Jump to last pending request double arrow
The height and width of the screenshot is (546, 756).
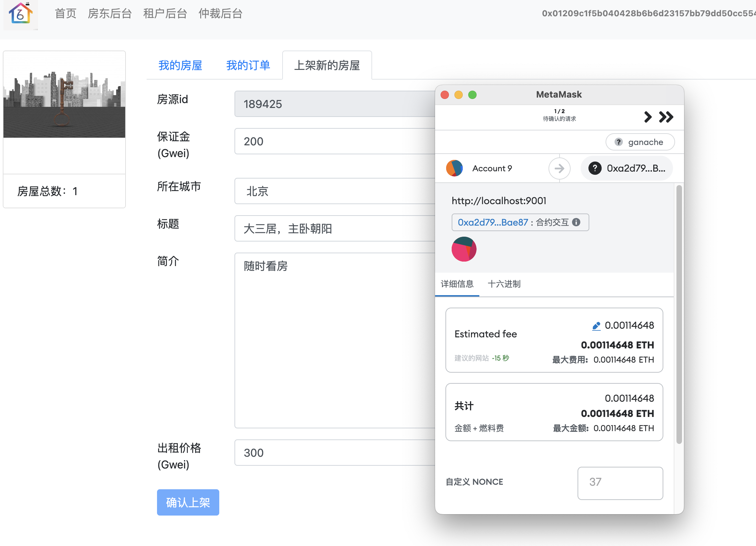click(666, 117)
